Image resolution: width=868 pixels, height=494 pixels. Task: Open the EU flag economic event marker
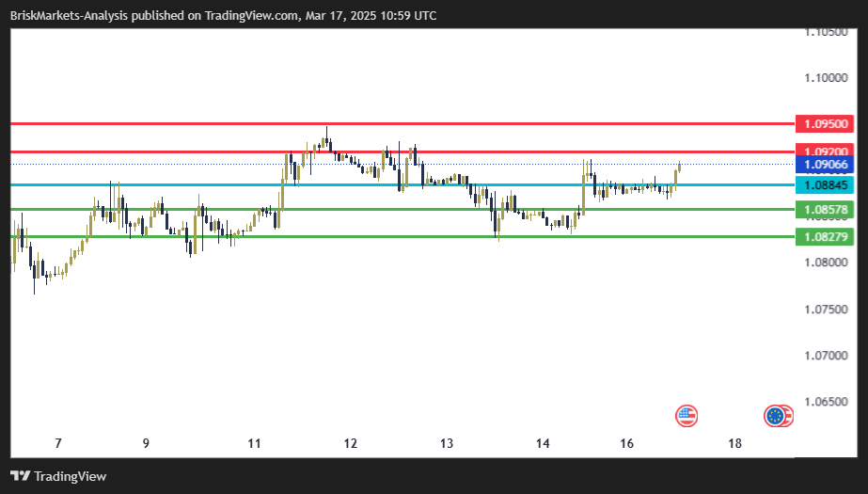tap(776, 415)
